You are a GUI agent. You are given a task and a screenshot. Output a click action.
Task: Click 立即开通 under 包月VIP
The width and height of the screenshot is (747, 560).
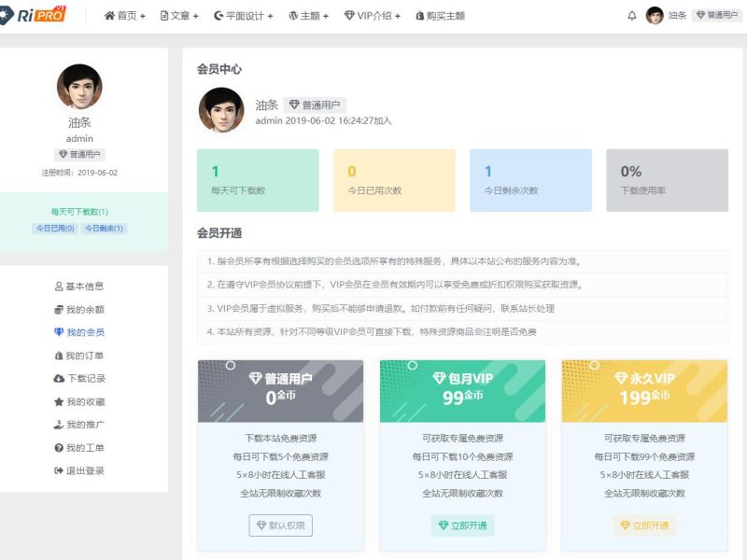[x=462, y=525]
